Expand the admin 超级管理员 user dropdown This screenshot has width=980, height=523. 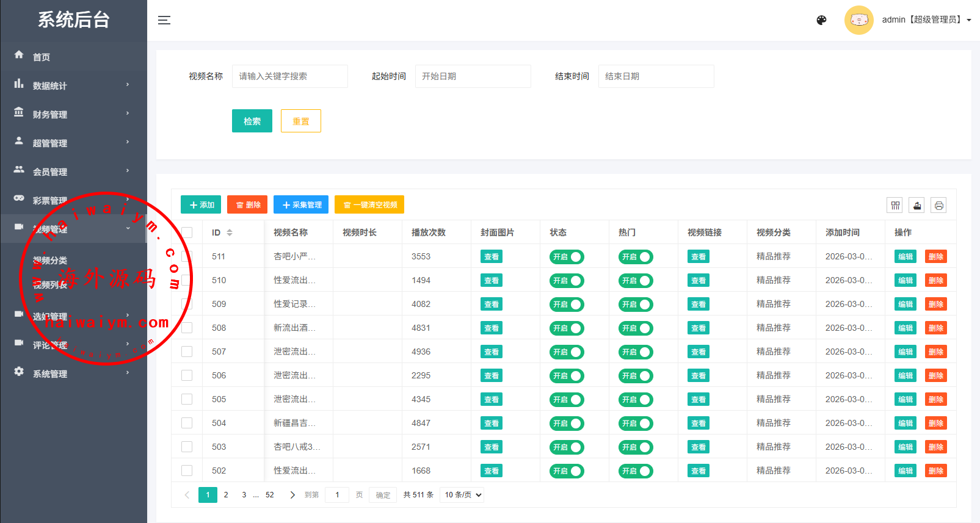point(926,20)
